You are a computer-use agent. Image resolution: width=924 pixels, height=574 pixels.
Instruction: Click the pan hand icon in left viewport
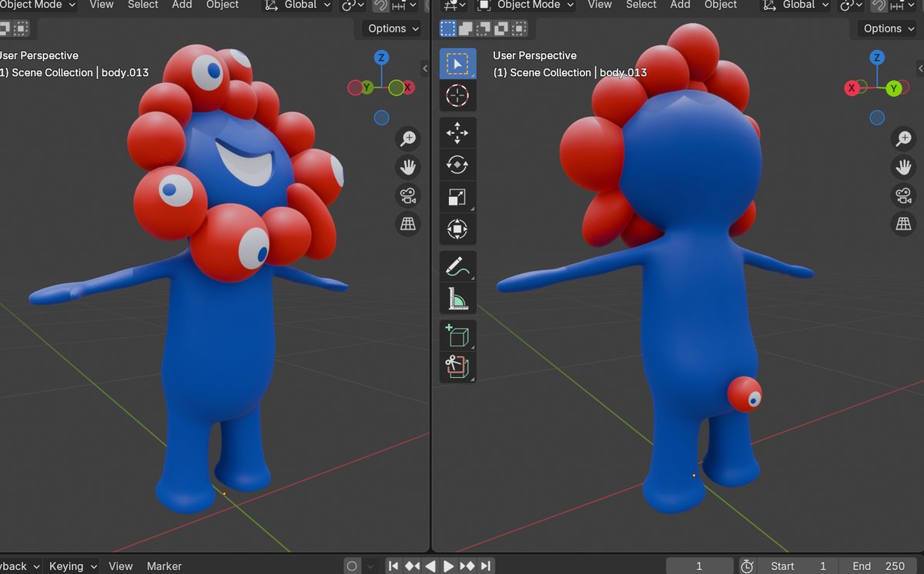[x=407, y=167]
